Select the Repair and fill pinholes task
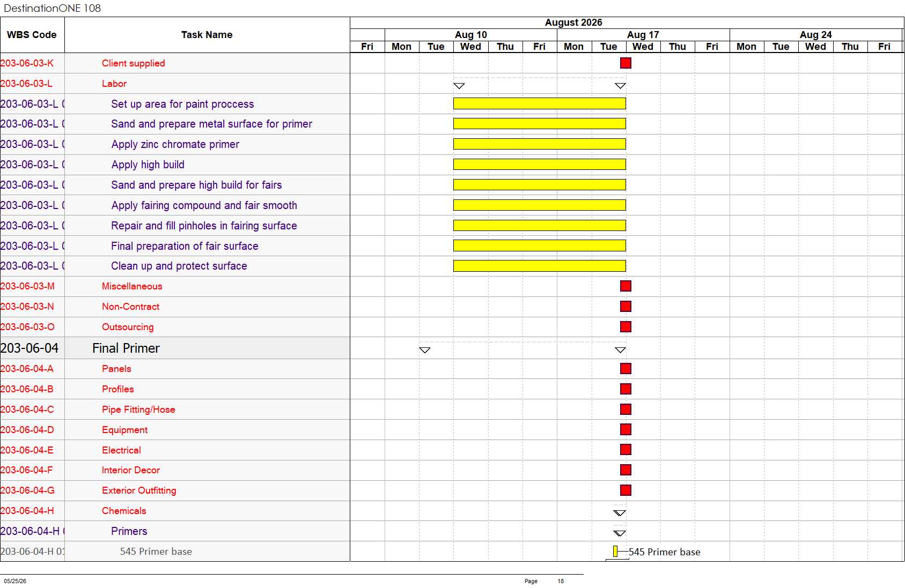The width and height of the screenshot is (905, 588). [x=204, y=226]
